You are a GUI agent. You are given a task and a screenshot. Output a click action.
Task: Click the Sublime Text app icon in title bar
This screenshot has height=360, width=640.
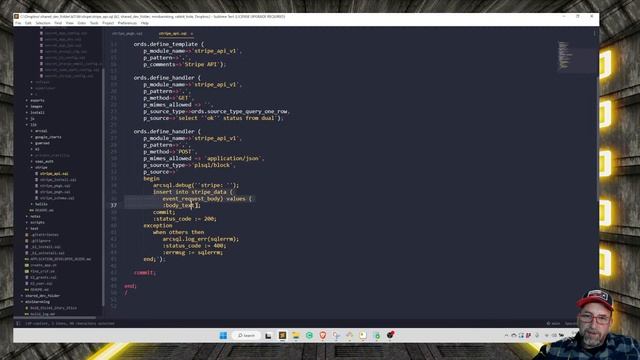[16, 17]
